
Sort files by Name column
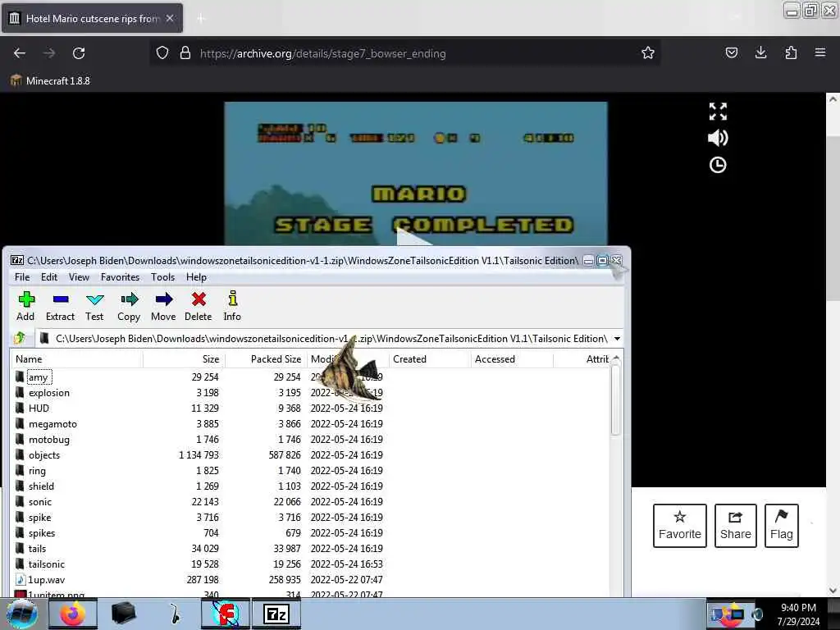pyautogui.click(x=76, y=359)
